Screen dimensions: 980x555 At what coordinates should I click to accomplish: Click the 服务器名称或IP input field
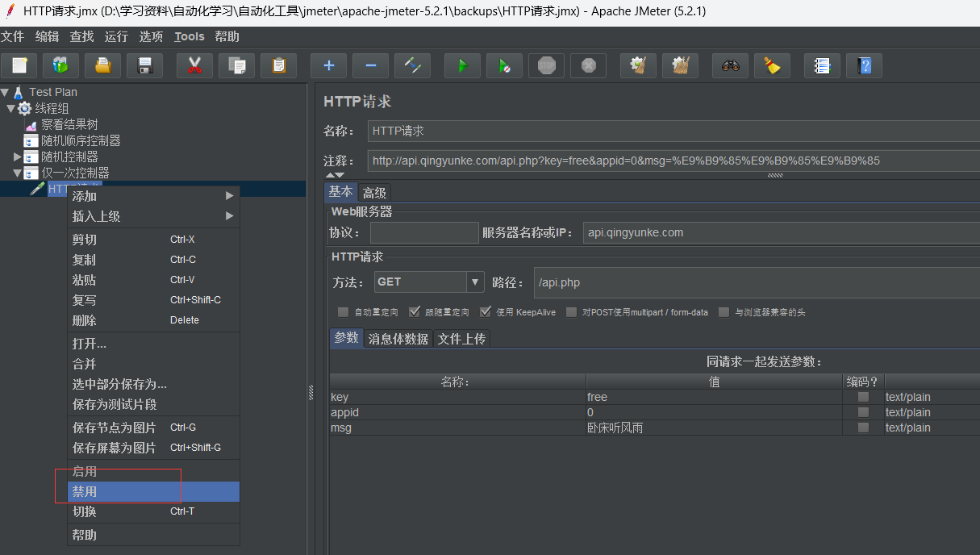(781, 233)
